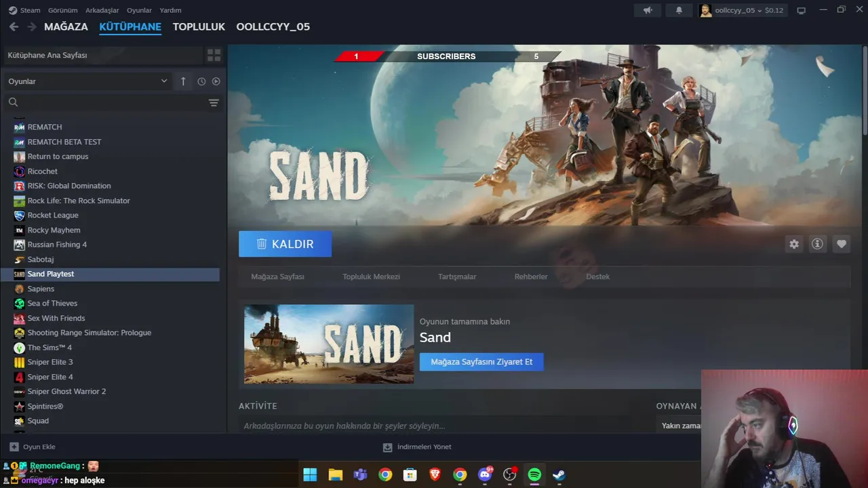Switch to the KÜTÜPHANE tab
Screen dimensions: 868x488
[x=130, y=26]
